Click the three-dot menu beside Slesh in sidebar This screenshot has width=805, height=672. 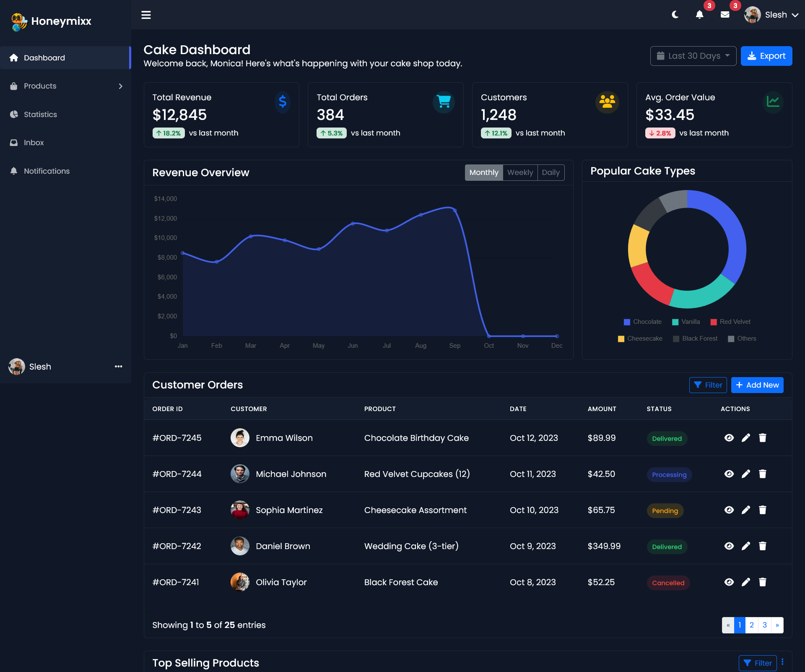119,367
